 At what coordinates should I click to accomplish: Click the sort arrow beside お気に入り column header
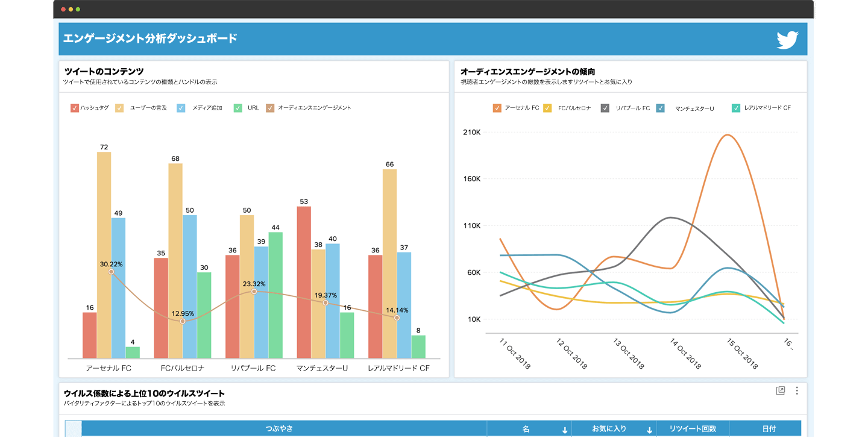tap(649, 428)
